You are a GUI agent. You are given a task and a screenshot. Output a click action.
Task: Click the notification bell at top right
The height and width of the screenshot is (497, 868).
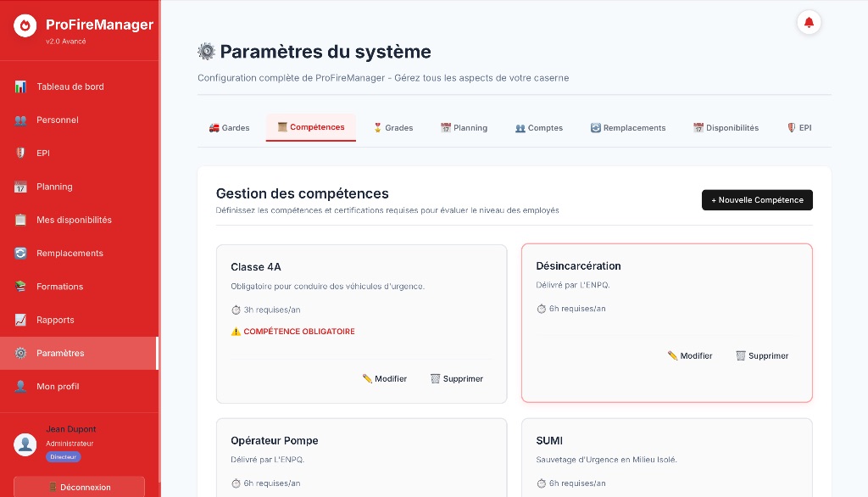pyautogui.click(x=809, y=23)
